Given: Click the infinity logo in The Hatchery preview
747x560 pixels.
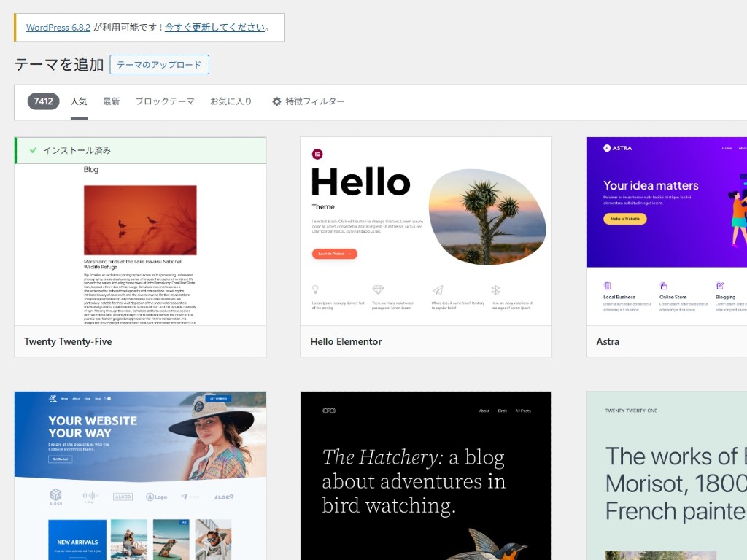Looking at the screenshot, I should (x=329, y=411).
